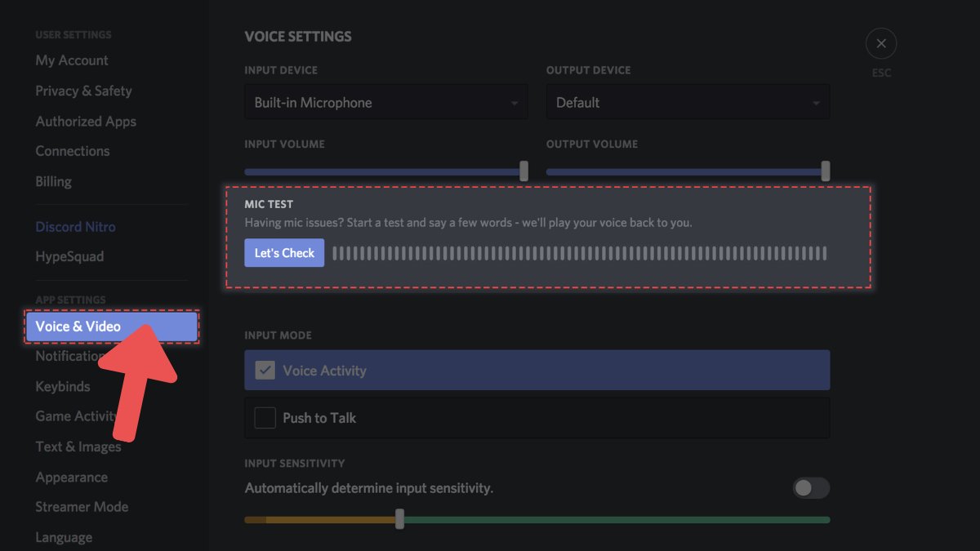The image size is (980, 551).
Task: Open Billing settings
Action: click(53, 181)
